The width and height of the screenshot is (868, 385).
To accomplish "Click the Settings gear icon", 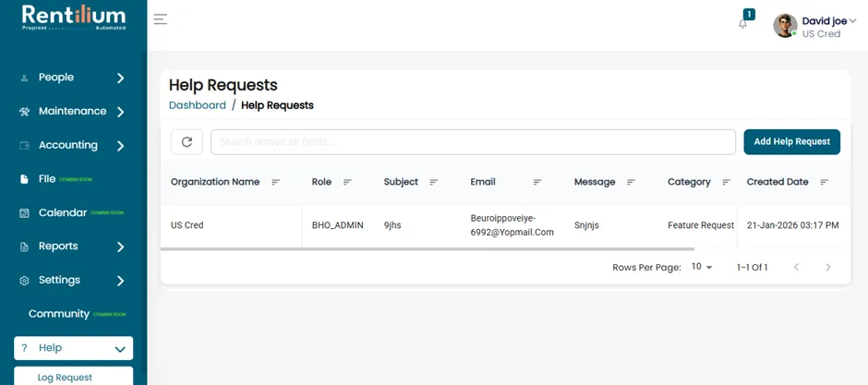I will [x=24, y=281].
